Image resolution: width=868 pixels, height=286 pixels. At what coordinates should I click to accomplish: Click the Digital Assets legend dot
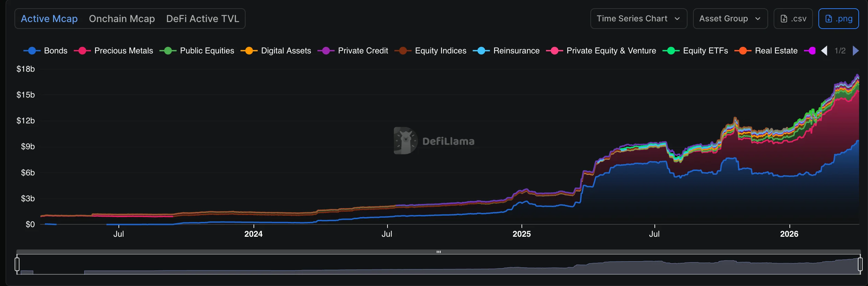(x=249, y=50)
